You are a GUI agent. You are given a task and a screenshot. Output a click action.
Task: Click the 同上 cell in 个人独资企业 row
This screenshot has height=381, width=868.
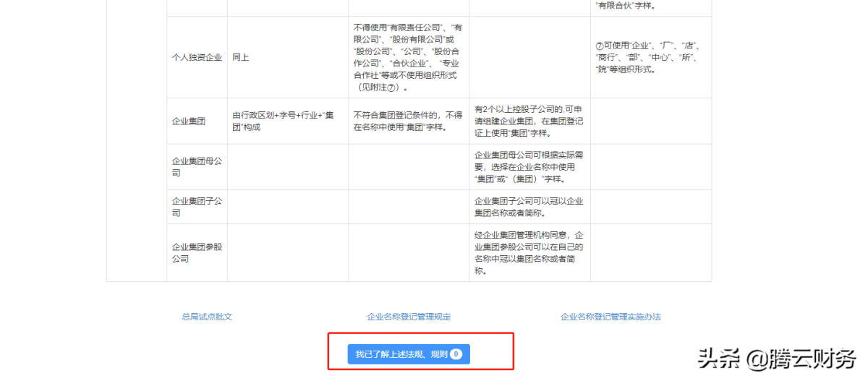tap(241, 57)
